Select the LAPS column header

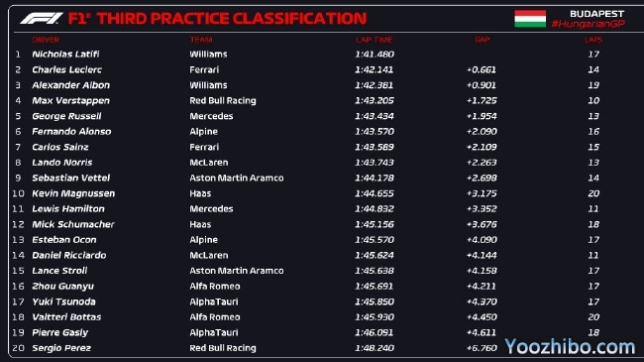(593, 40)
